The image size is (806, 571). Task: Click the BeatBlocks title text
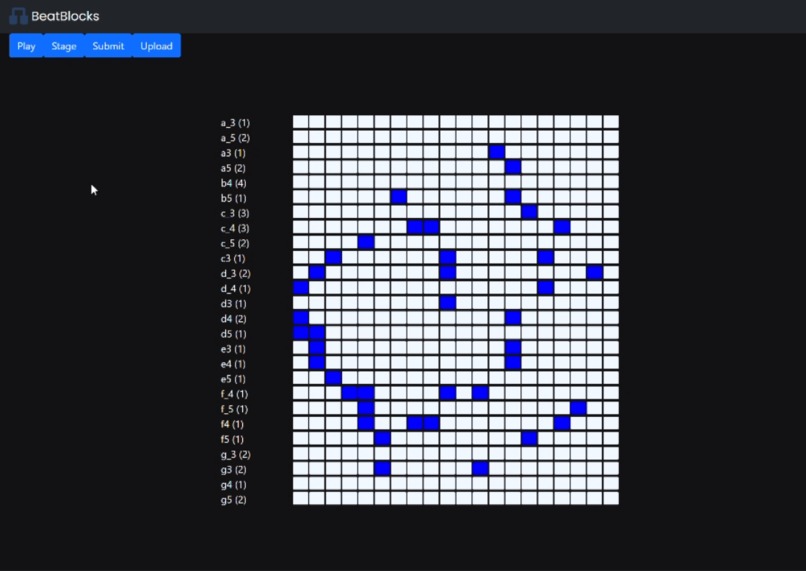[65, 16]
